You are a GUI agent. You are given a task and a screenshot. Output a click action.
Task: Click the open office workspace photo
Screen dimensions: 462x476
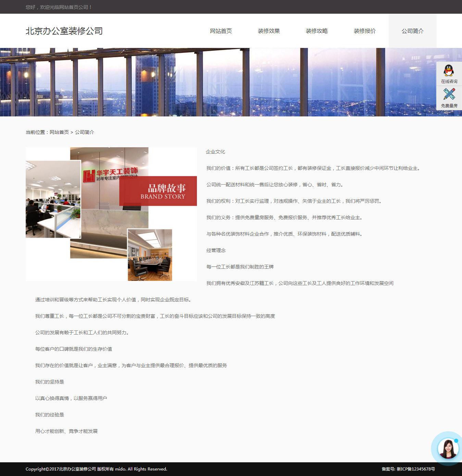(53, 199)
